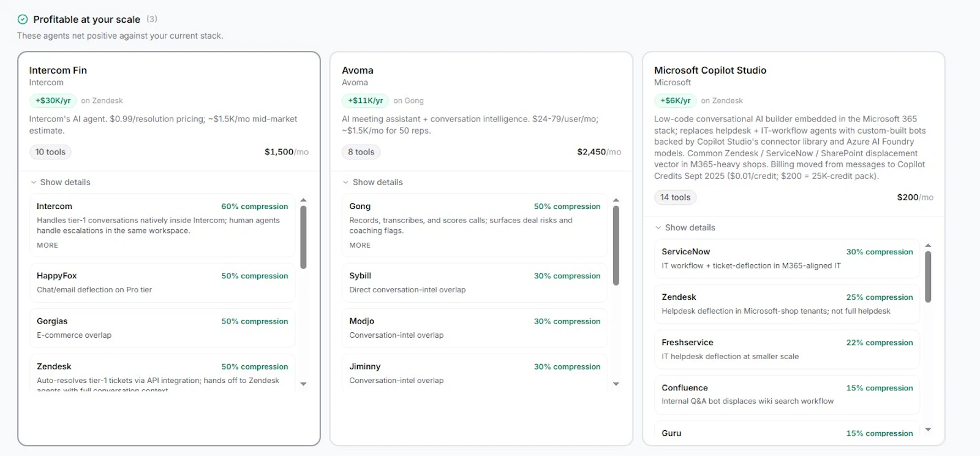This screenshot has height=456, width=980.
Task: Click the Jiminny tool row
Action: (x=475, y=373)
